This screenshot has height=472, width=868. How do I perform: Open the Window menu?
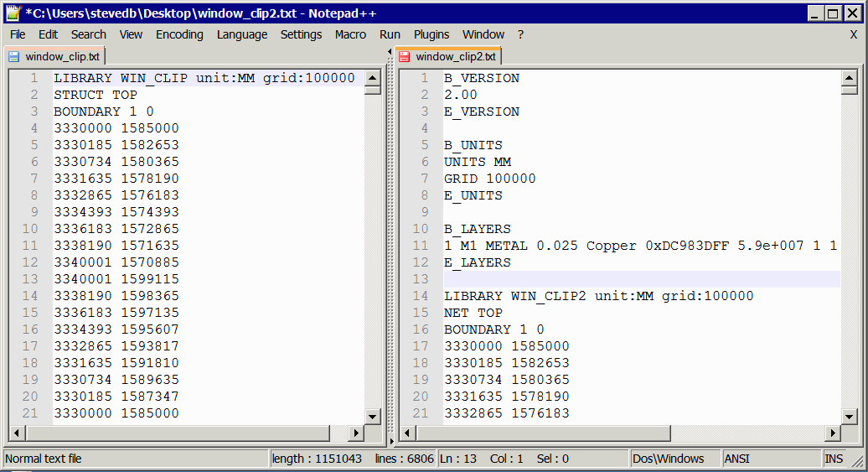483,34
